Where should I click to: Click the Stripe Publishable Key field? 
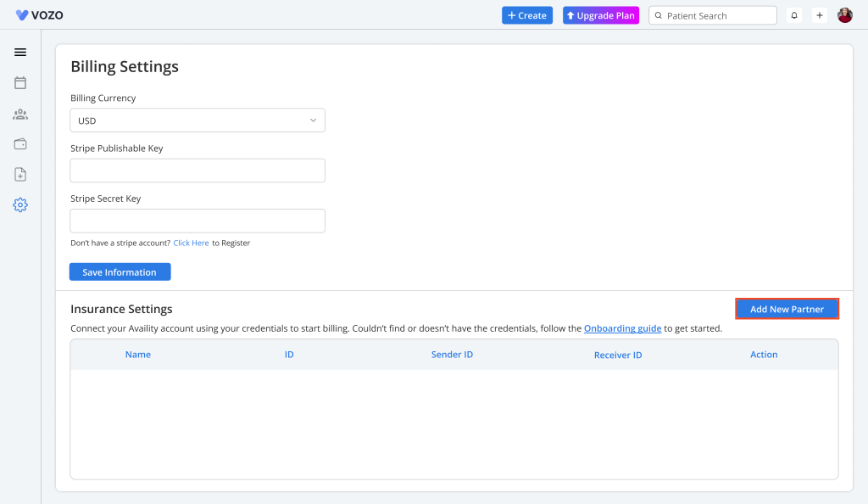point(198,171)
